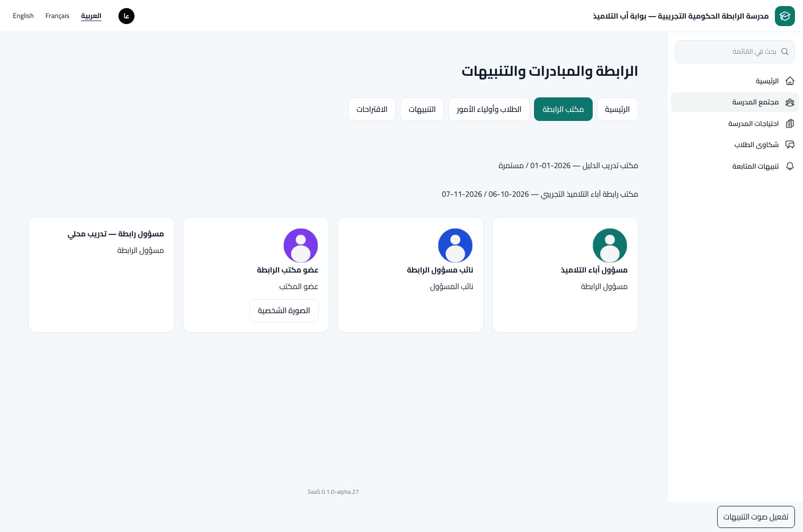Click the clipboard icon beside احتياجات المدرسة
Screen dimensions: 803x532
point(790,123)
